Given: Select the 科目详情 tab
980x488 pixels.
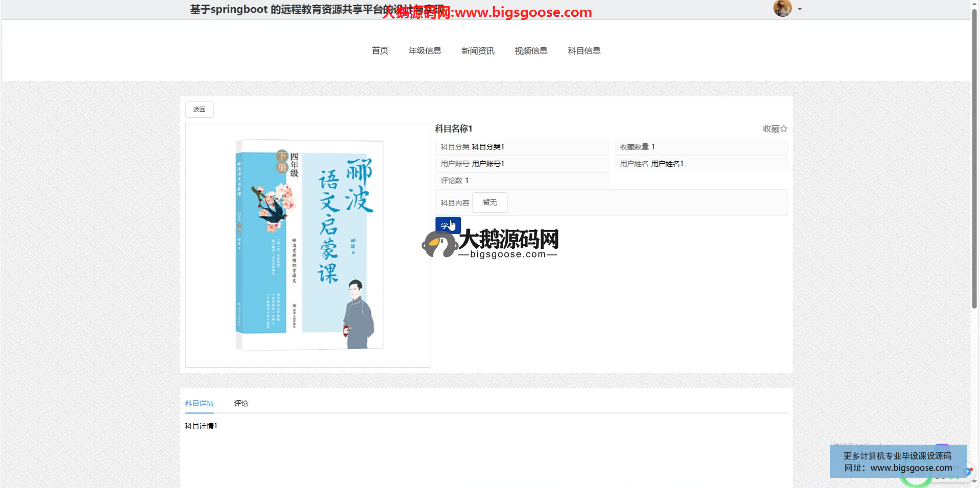Looking at the screenshot, I should click(x=199, y=403).
